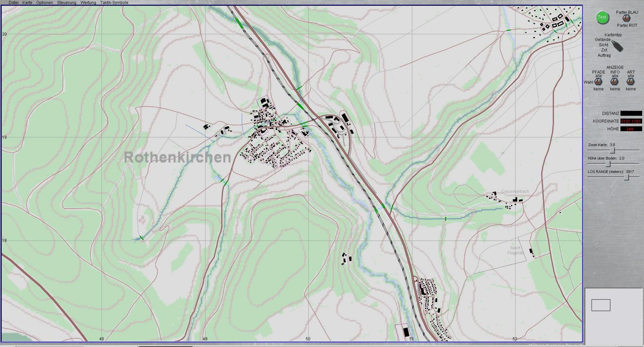The height and width of the screenshot is (347, 644).
Task: Click the Kartentyp rotary selector knob
Action: click(618, 46)
